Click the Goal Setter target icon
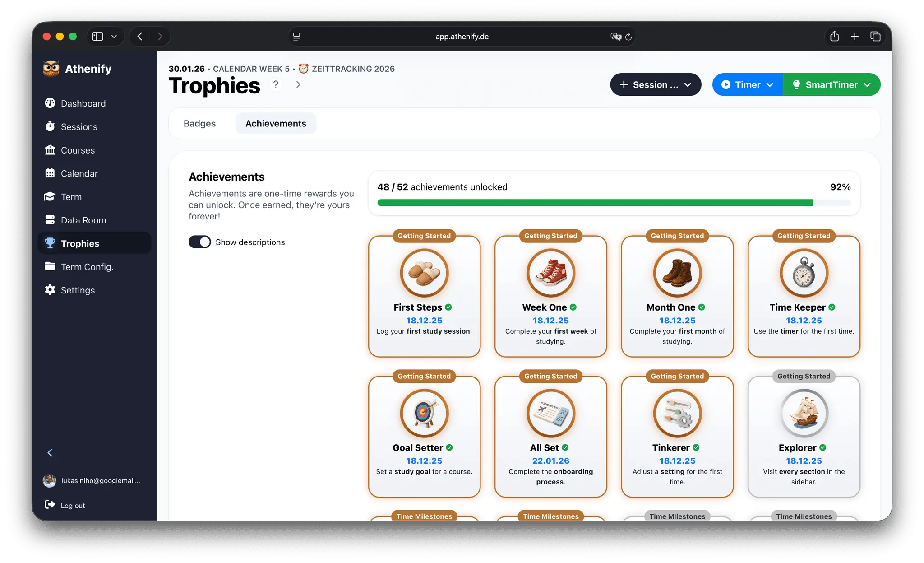 tap(424, 414)
